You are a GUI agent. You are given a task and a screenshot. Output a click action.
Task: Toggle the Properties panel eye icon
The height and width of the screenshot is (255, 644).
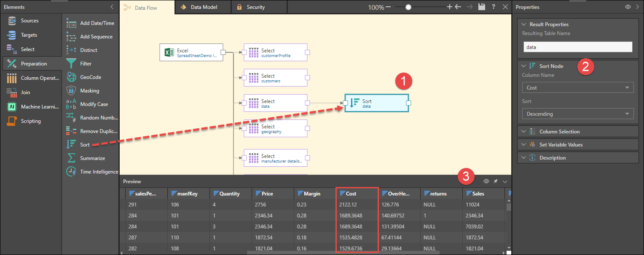628,7
